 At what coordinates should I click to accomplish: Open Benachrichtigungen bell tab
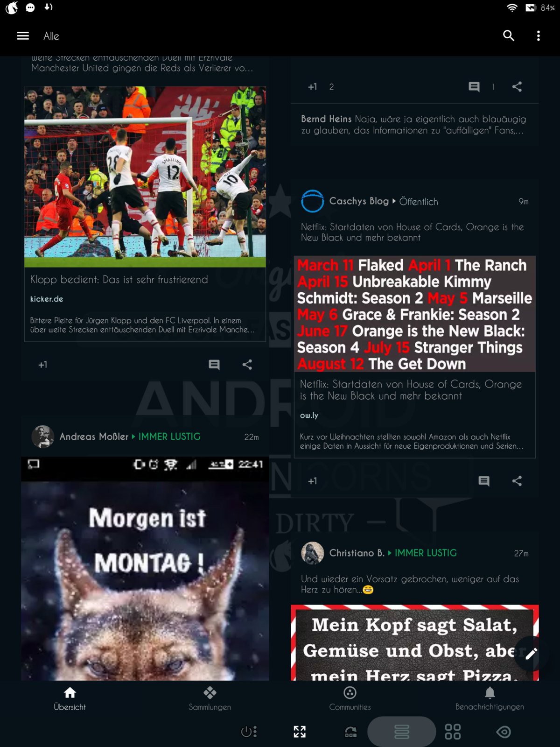coord(490,699)
